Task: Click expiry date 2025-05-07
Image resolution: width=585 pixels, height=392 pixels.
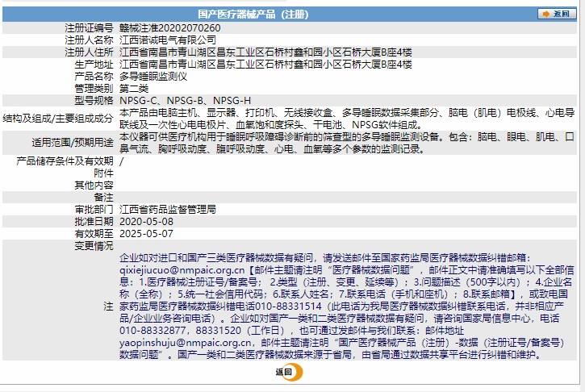Action: [x=146, y=233]
